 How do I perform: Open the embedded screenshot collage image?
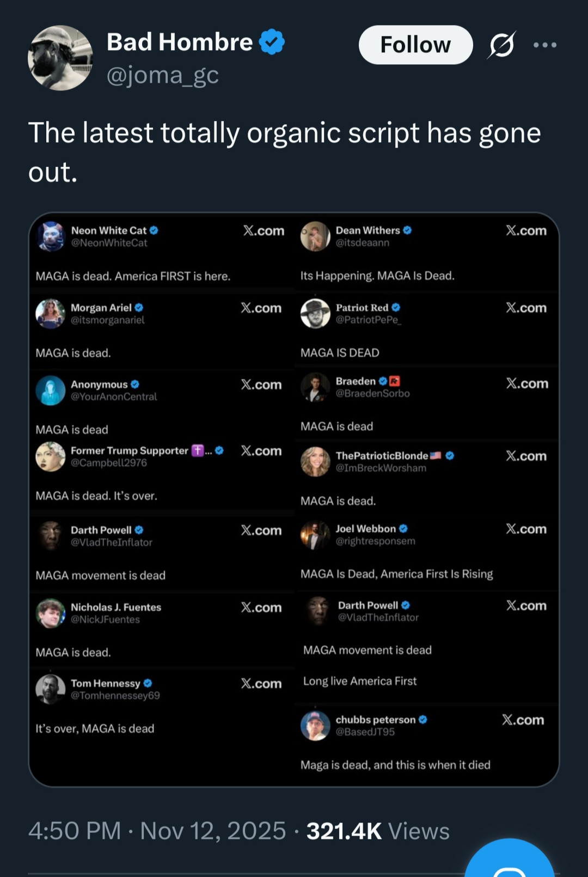(x=294, y=499)
